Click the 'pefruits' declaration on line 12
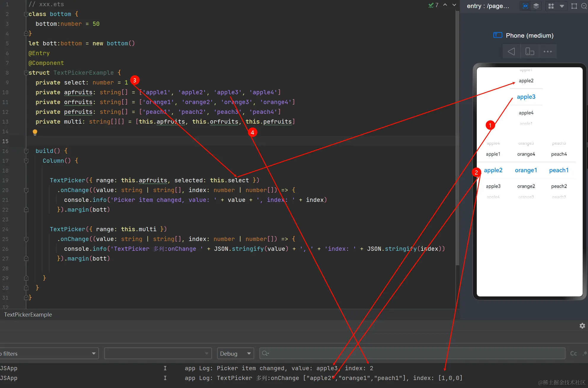 click(78, 112)
